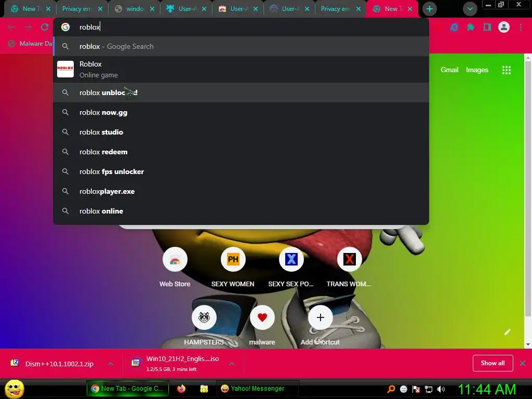The width and height of the screenshot is (532, 399).
Task: Click the network tray icon
Action: tap(429, 389)
